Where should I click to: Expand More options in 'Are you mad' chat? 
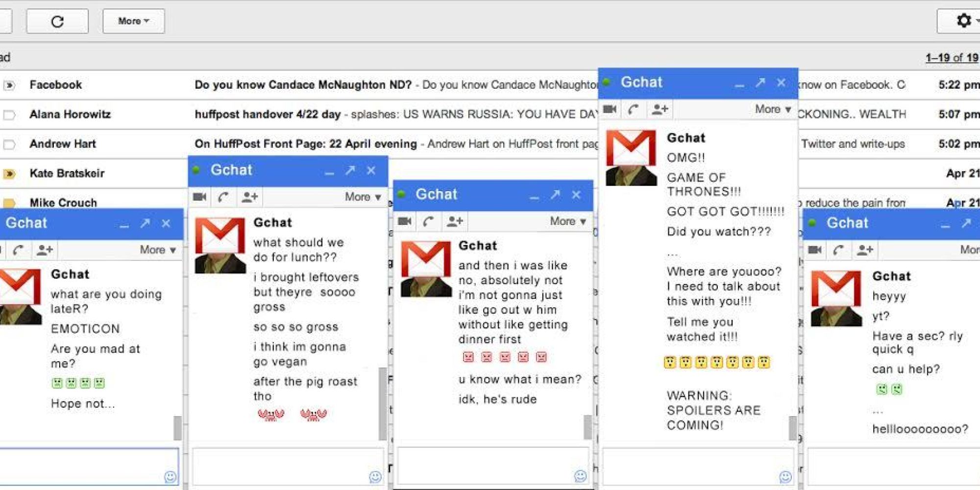158,250
